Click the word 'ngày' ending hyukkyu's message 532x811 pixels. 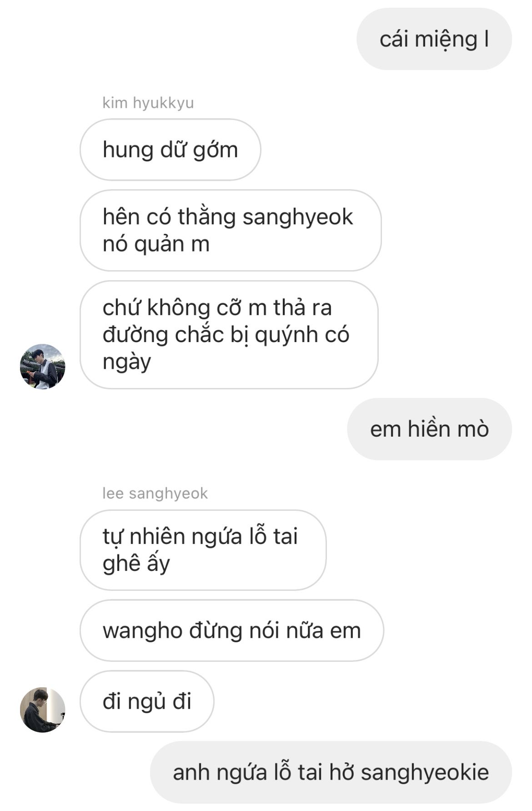(x=127, y=363)
